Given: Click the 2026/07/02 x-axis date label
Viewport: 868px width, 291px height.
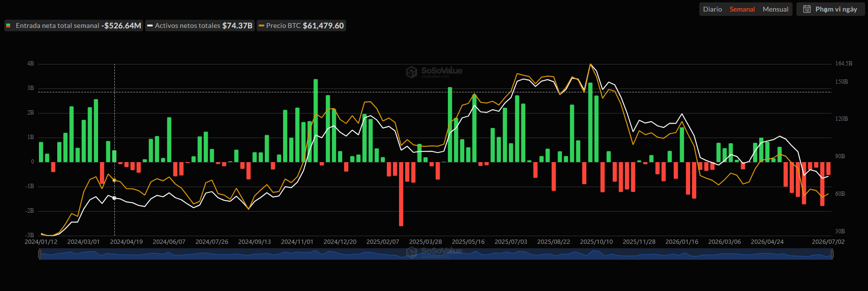Looking at the screenshot, I should [x=828, y=242].
